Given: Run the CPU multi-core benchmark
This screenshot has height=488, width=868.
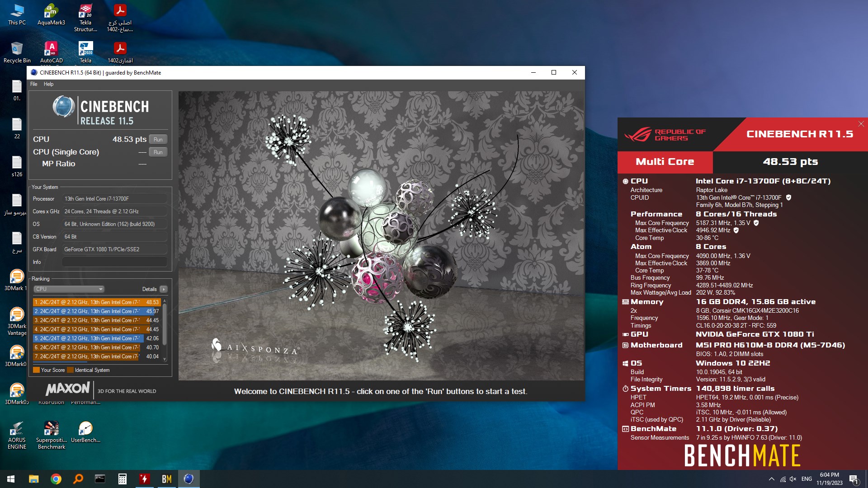Looking at the screenshot, I should (x=158, y=139).
